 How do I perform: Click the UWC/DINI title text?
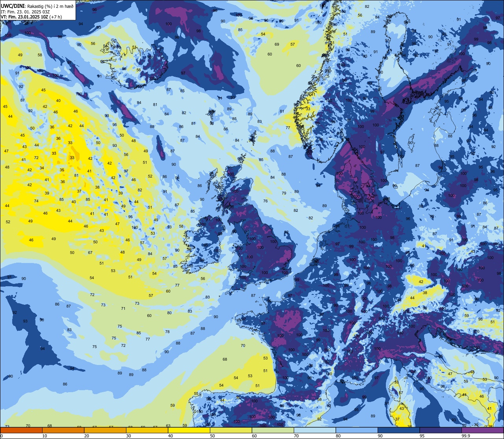[13, 6]
